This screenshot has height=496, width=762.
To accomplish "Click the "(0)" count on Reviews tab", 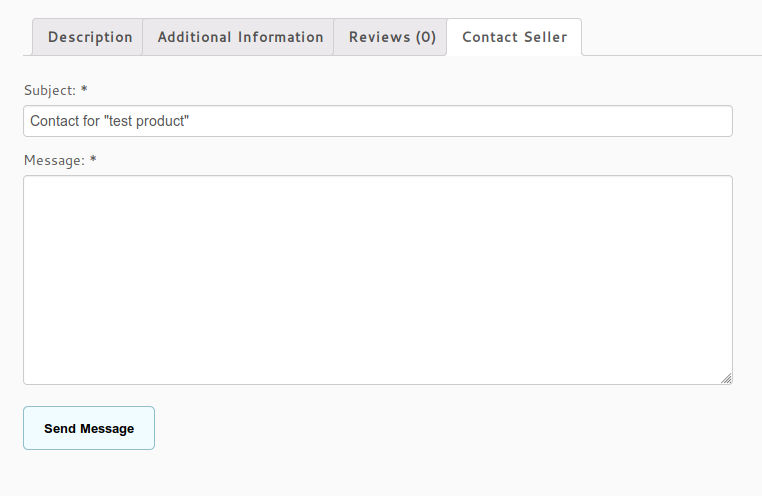I will point(425,37).
